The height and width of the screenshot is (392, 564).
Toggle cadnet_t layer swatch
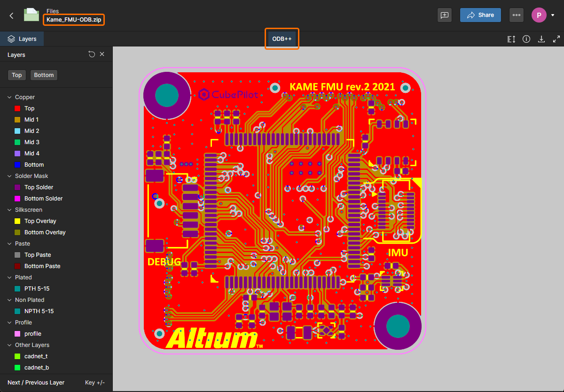[18, 356]
